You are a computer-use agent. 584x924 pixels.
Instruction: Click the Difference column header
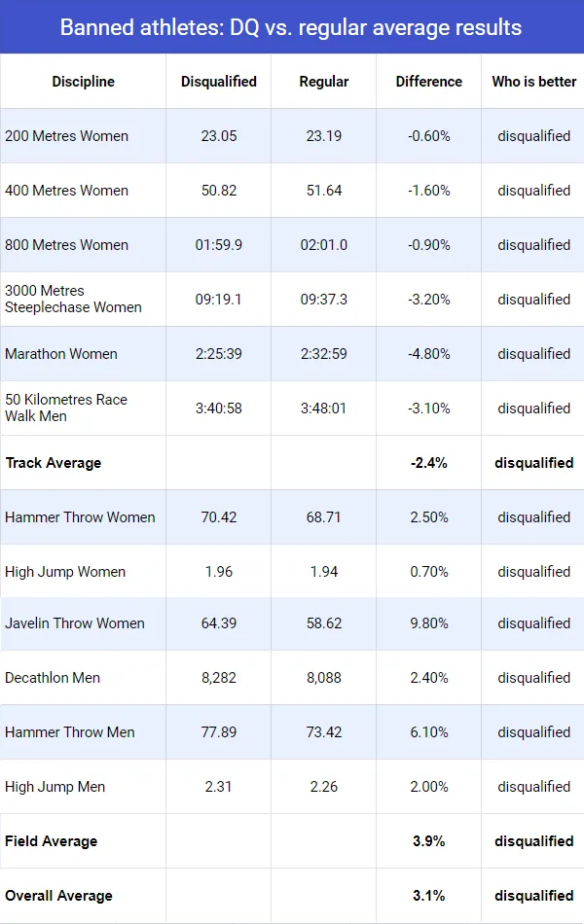coord(428,82)
